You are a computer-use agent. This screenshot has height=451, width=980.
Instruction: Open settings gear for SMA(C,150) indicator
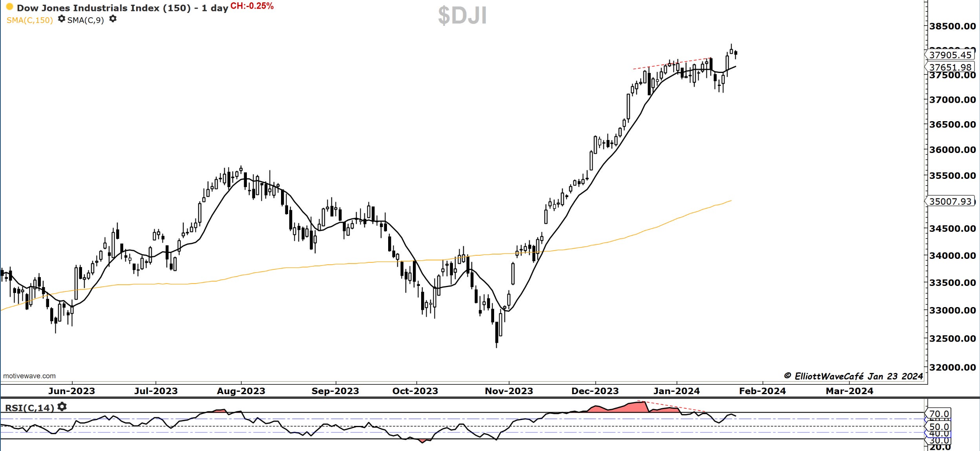pyautogui.click(x=61, y=18)
